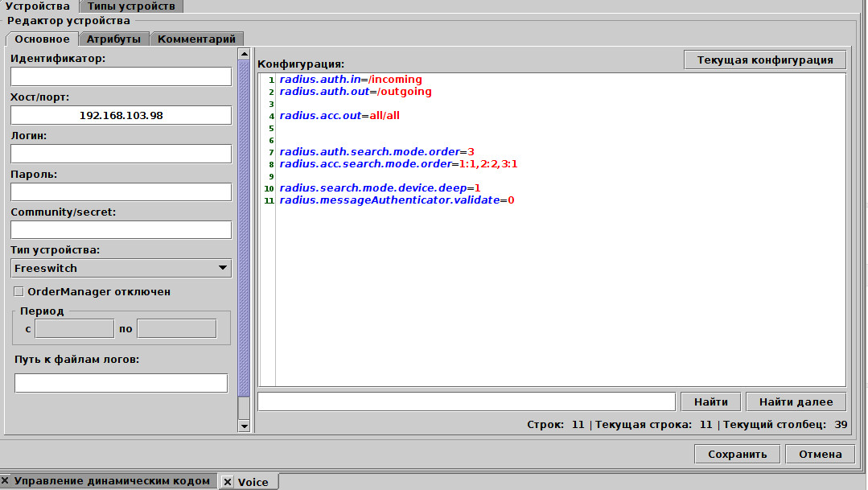Open Тип устройства dropdown with Freeswitch
Image resolution: width=868 pixels, height=490 pixels.
point(121,268)
